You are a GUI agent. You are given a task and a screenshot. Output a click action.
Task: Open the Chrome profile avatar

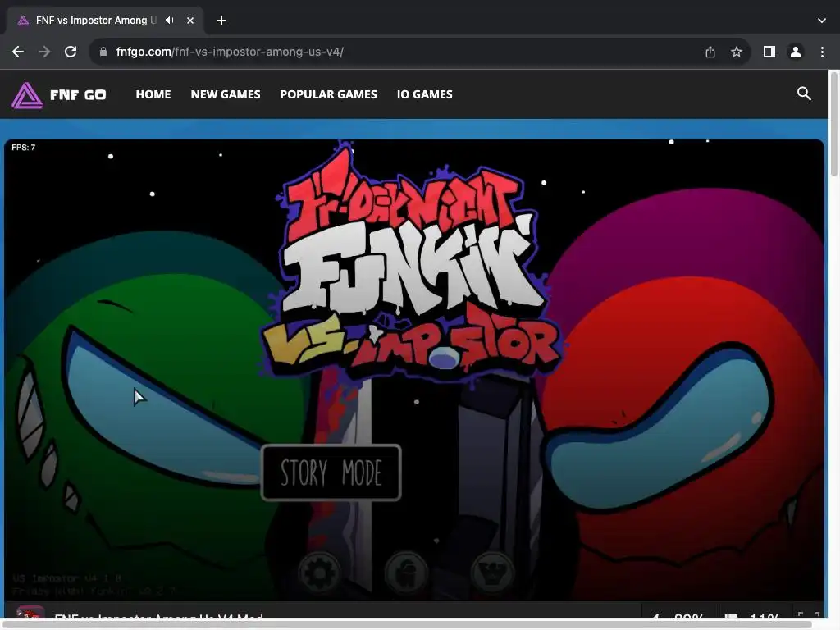(796, 52)
